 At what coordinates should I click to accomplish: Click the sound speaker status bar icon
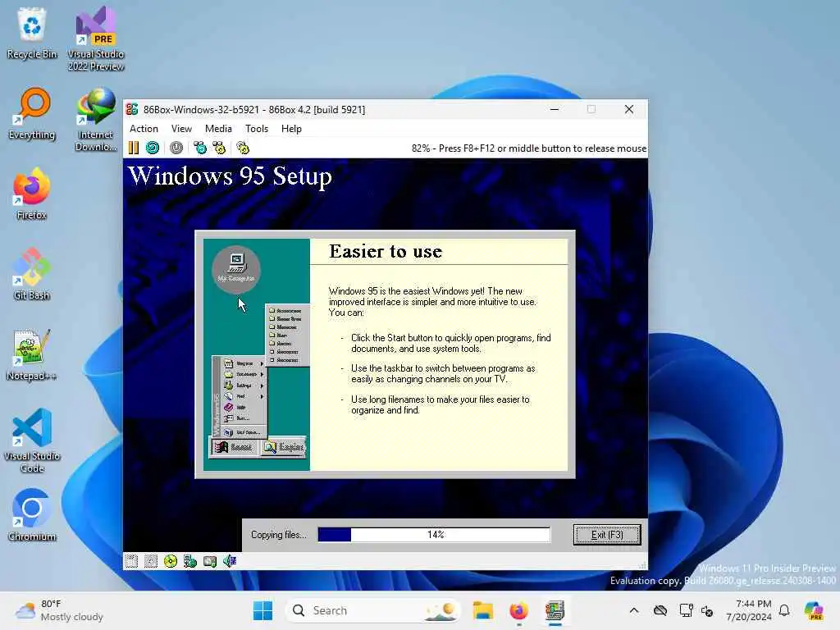(x=230, y=561)
